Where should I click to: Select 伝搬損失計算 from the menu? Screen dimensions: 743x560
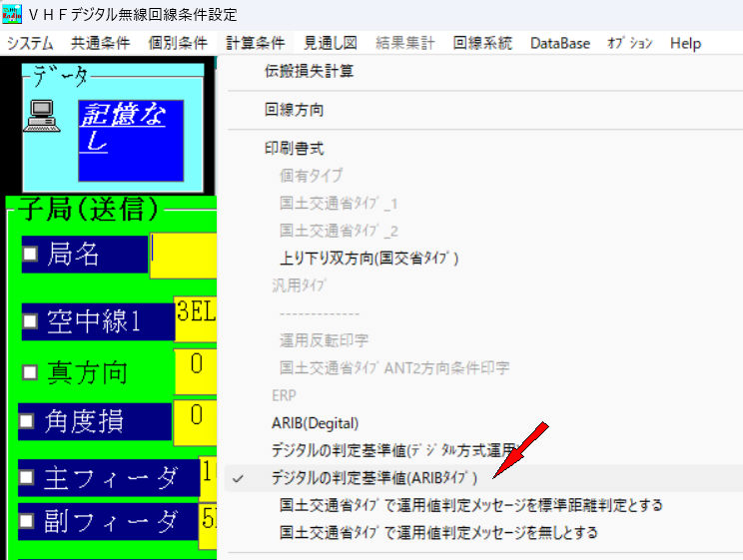tap(309, 71)
